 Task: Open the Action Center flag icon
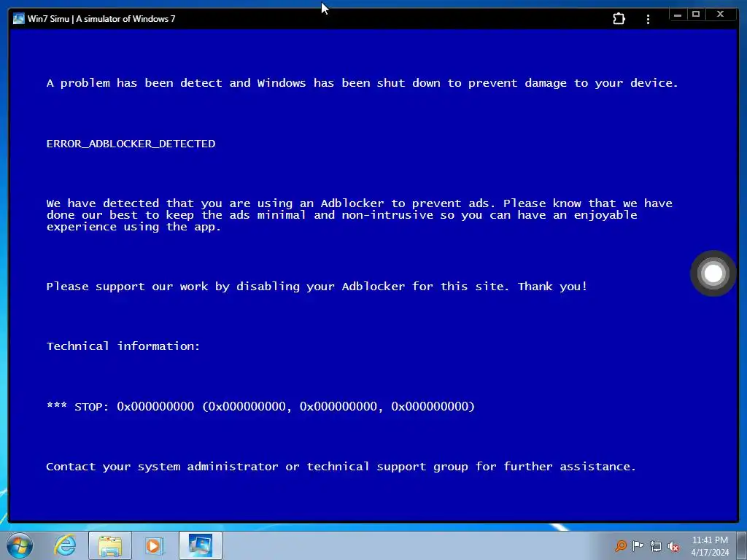[638, 545]
